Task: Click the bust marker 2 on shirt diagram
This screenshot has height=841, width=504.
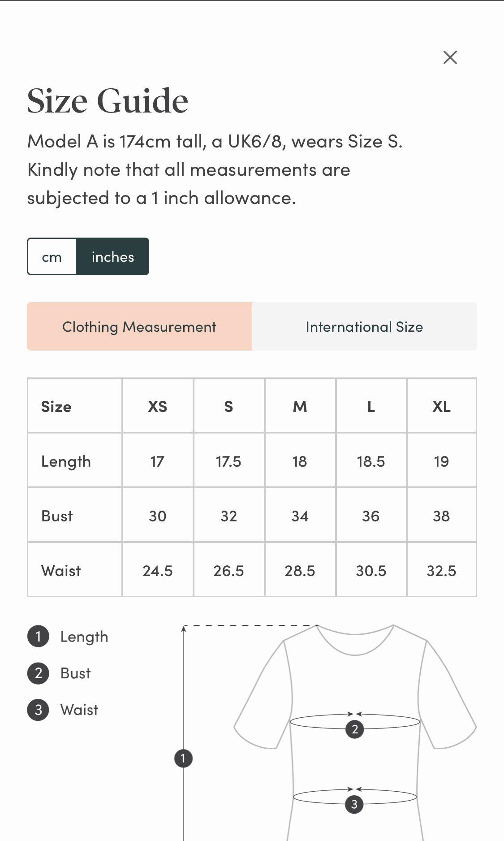Action: click(x=354, y=729)
